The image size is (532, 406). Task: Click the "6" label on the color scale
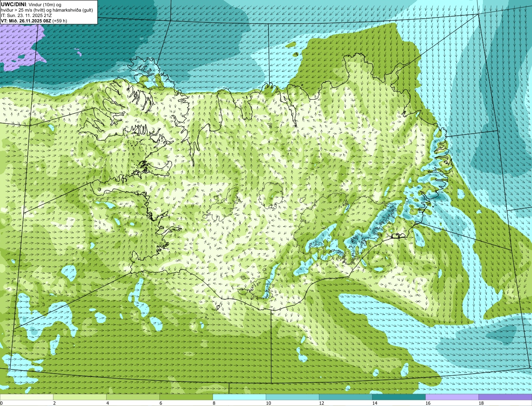click(x=161, y=403)
